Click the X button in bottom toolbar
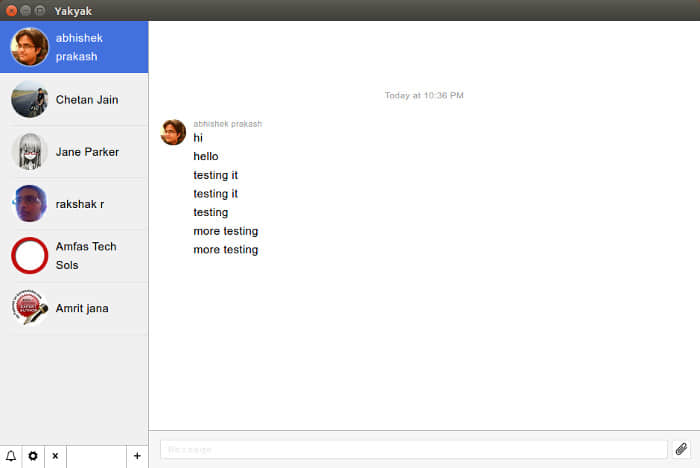This screenshot has height=468, width=700. (55, 456)
